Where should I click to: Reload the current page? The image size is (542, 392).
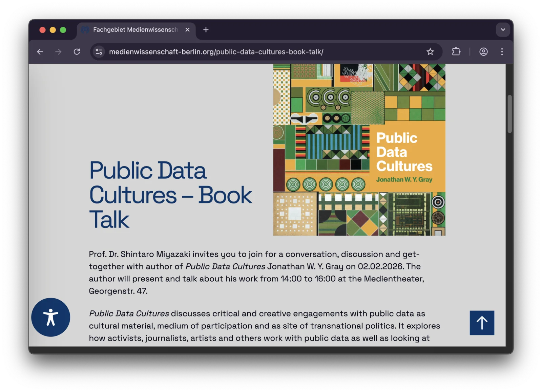77,52
